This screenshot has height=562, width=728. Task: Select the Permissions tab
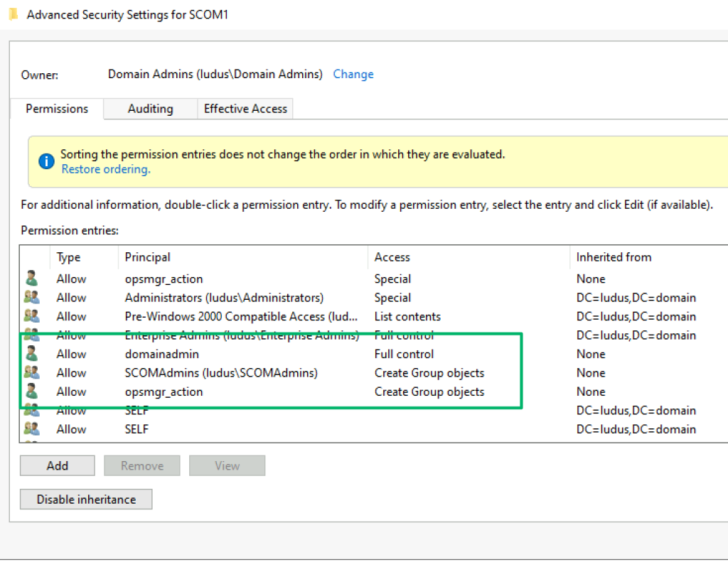coord(57,109)
